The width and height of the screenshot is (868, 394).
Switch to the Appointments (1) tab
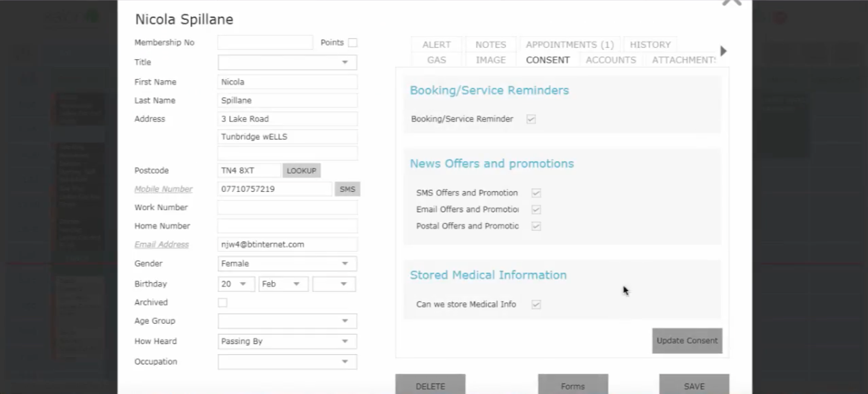pyautogui.click(x=570, y=45)
